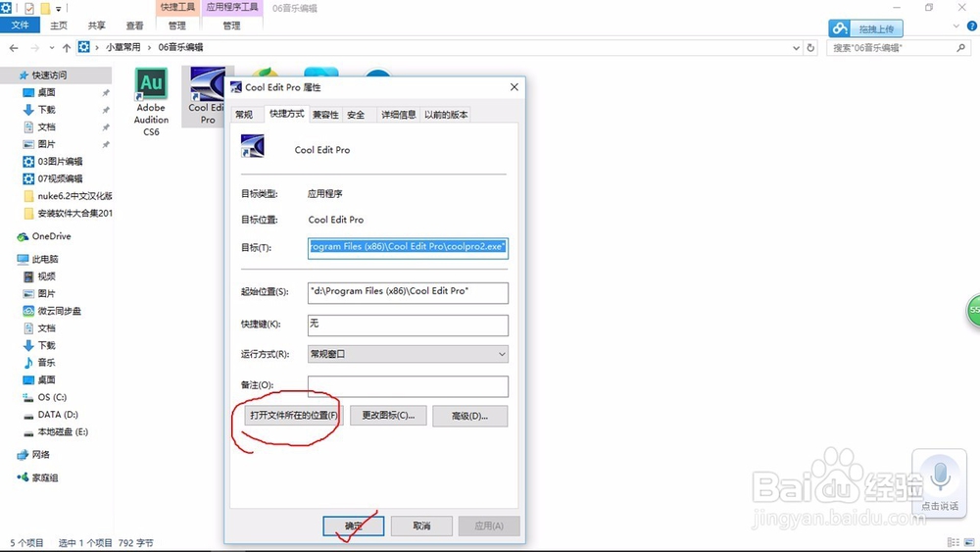
Task: Close the Cool Edit Pro properties dialog
Action: click(514, 87)
